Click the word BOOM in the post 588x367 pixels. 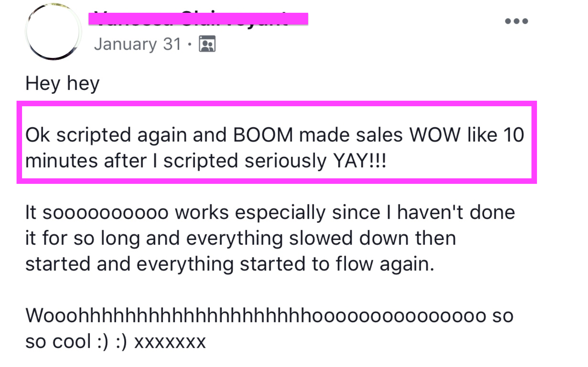point(263,135)
